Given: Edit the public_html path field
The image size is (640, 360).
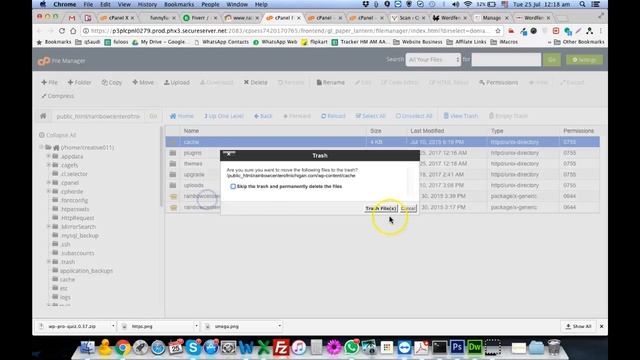Looking at the screenshot, I should point(98,116).
